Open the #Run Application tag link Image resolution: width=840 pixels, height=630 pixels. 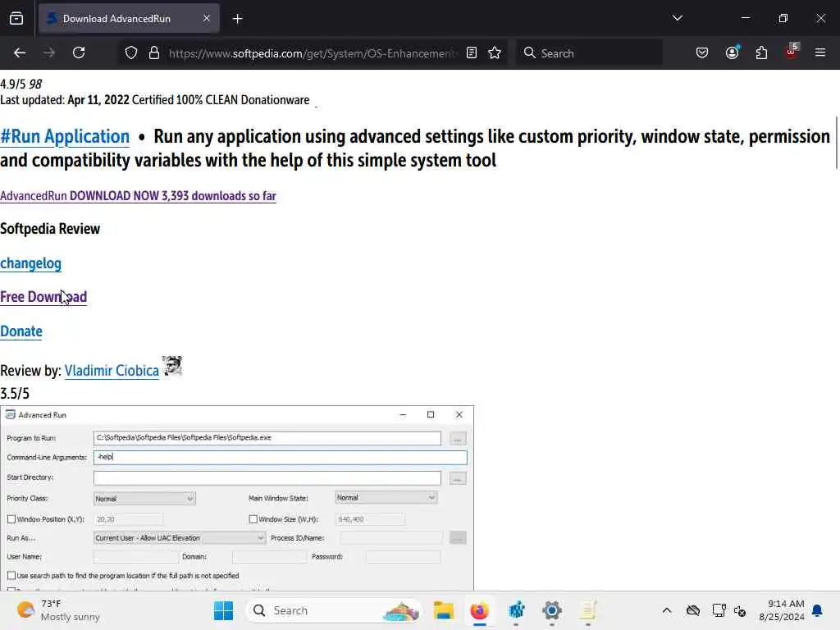pyautogui.click(x=65, y=137)
